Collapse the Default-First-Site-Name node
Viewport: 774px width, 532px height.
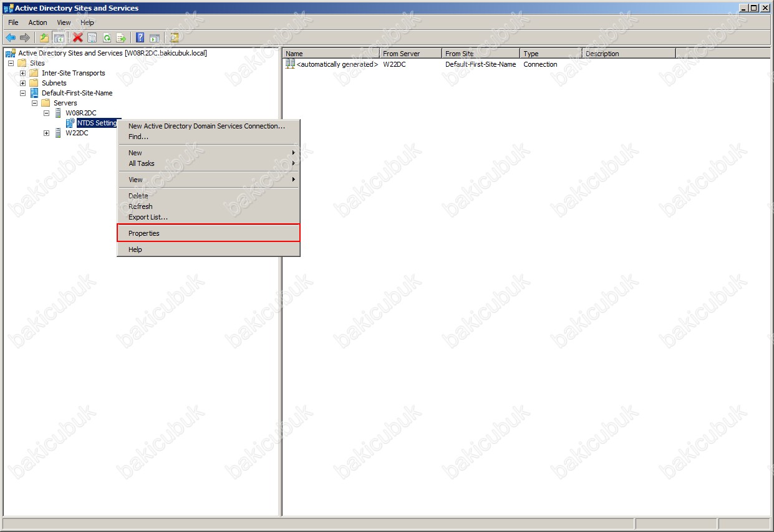coord(22,93)
